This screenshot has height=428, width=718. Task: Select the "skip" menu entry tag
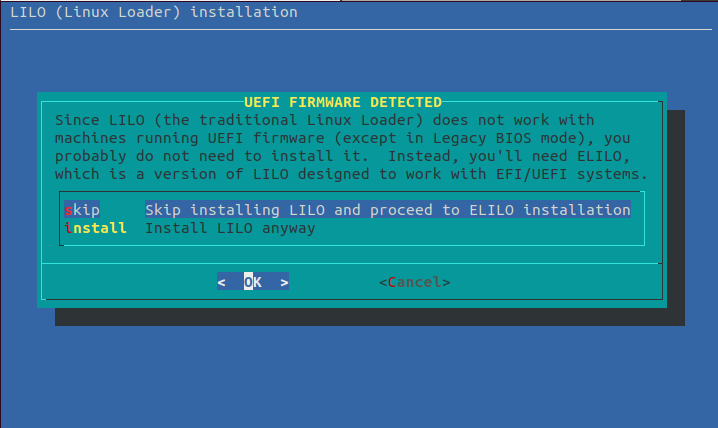pyautogui.click(x=82, y=210)
